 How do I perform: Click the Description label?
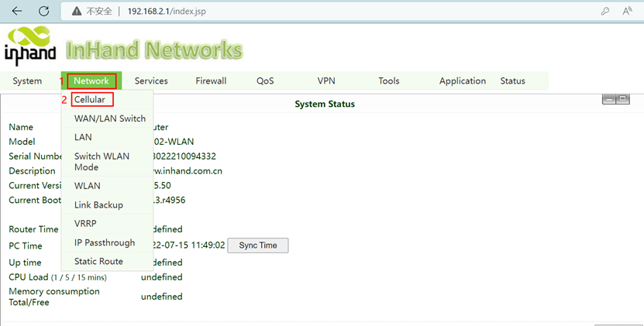coord(32,171)
